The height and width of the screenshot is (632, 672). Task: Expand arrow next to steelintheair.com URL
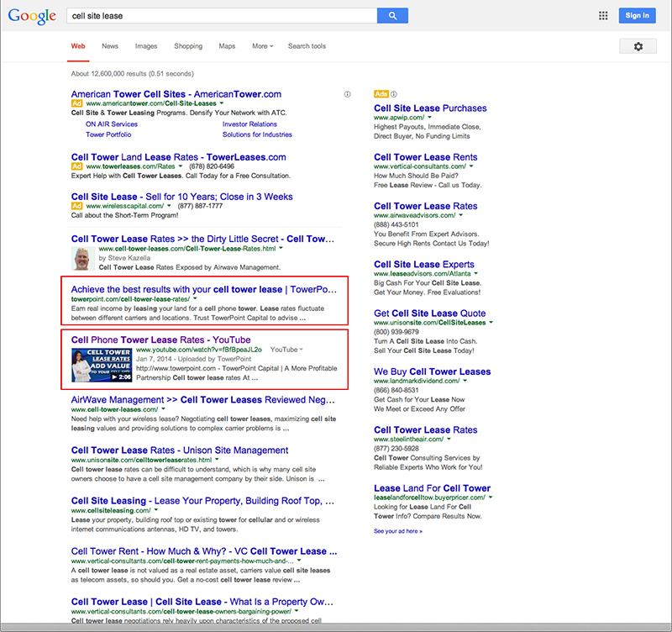(449, 439)
